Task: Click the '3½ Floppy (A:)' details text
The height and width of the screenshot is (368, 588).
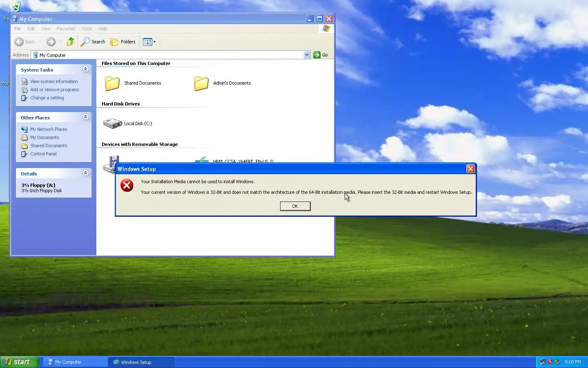Action: click(38, 185)
